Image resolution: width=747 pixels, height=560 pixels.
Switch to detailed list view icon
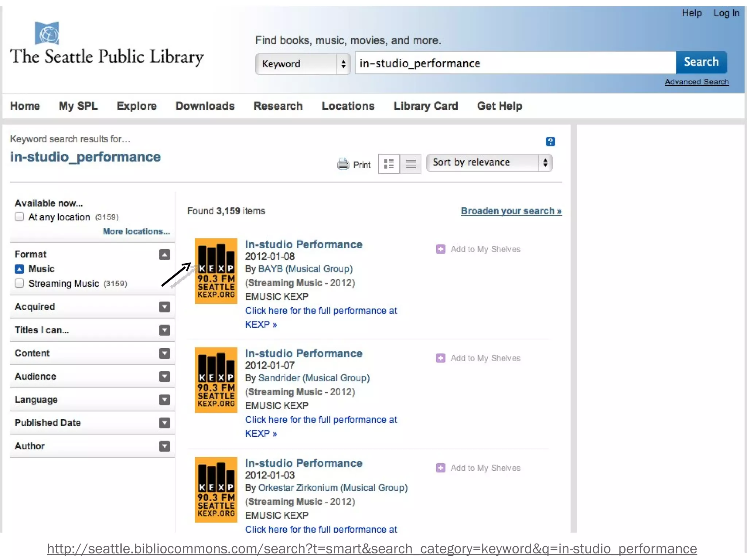pyautogui.click(x=389, y=164)
